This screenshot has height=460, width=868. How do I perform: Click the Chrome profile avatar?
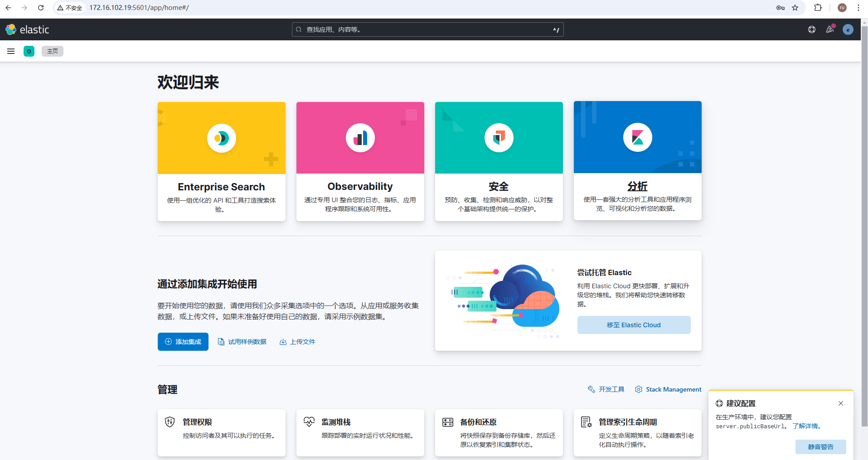(x=842, y=8)
